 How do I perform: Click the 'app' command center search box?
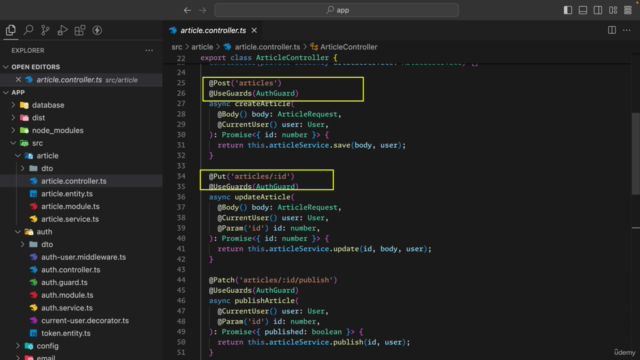pyautogui.click(x=336, y=10)
